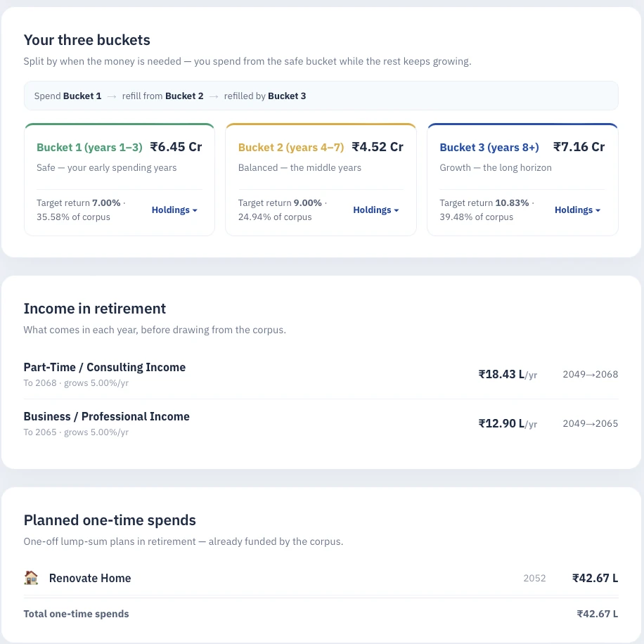The height and width of the screenshot is (644, 644).
Task: Expand Holdings for Bucket 1
Action: click(x=174, y=210)
